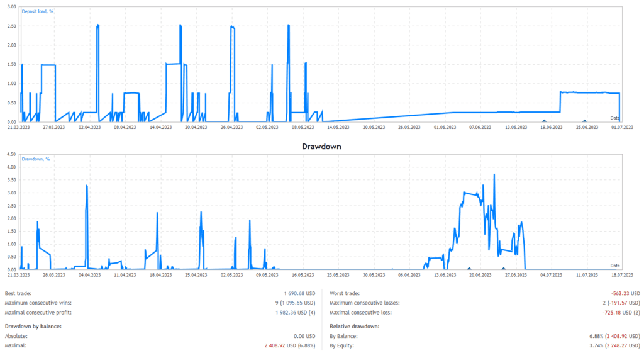This screenshot has height=353, width=644.
Task: Click the 'Relative drawdown:' heading
Action: pyautogui.click(x=356, y=326)
